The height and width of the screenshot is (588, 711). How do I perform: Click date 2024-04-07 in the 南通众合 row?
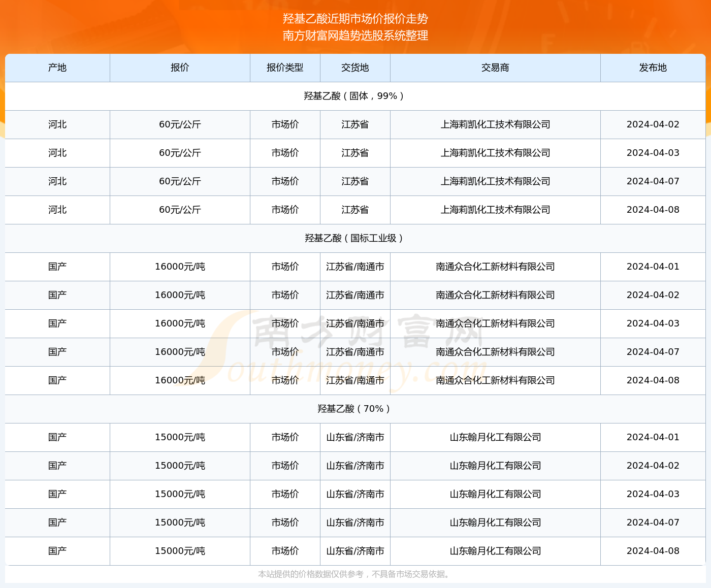pos(653,352)
